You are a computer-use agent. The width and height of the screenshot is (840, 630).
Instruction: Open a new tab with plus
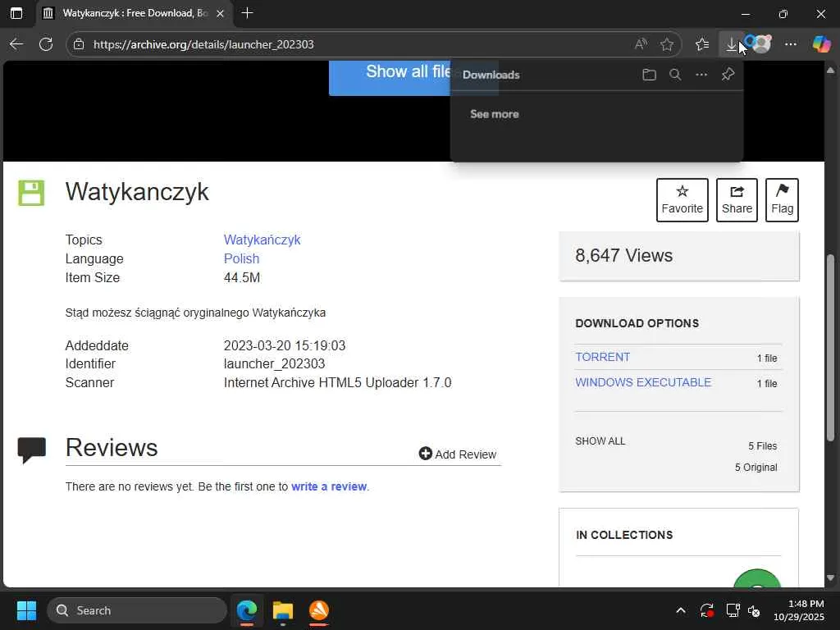click(247, 13)
